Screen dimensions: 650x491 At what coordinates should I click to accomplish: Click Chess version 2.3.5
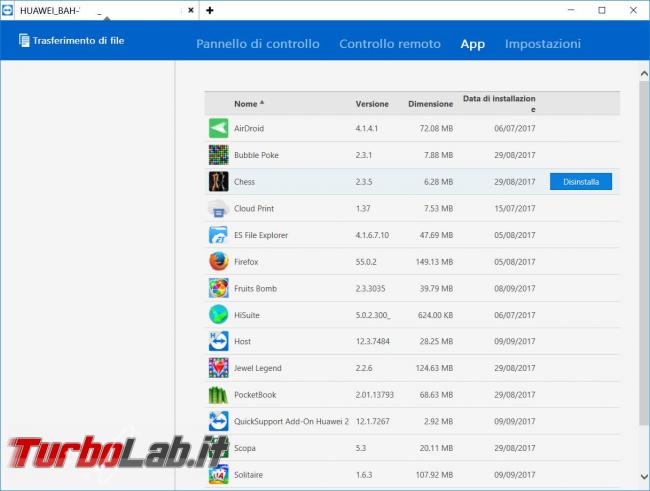[364, 182]
